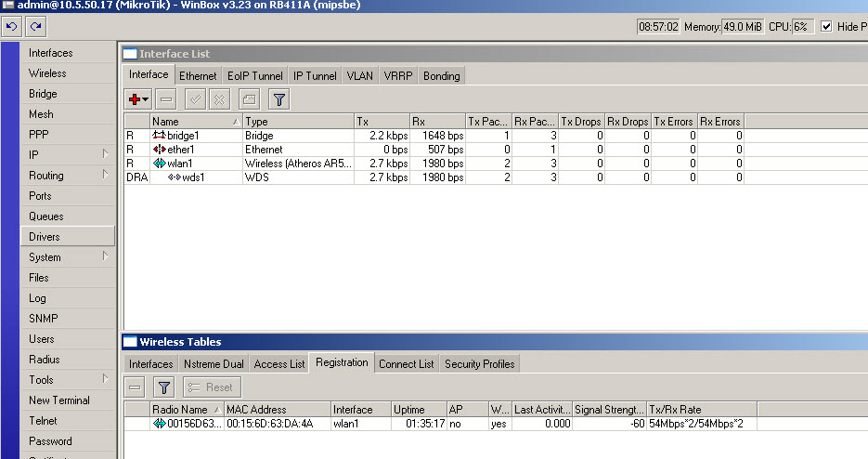Open Password in the sidebar menu
The width and height of the screenshot is (868, 459).
click(x=68, y=441)
